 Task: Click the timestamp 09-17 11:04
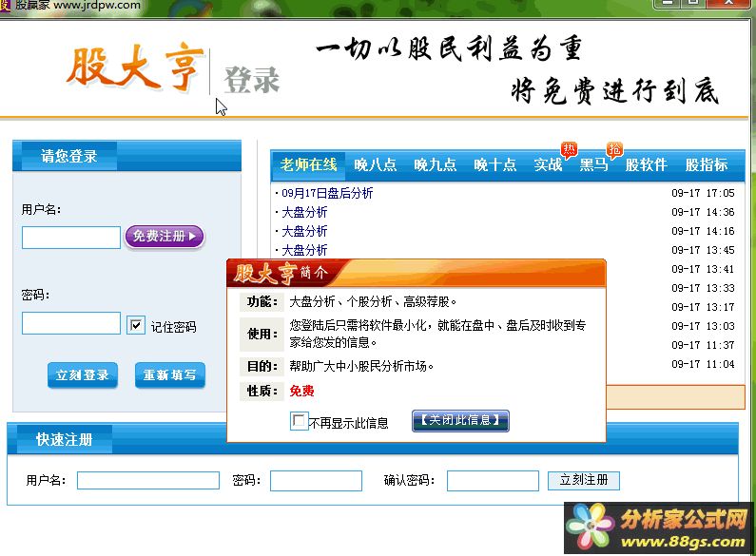[703, 364]
